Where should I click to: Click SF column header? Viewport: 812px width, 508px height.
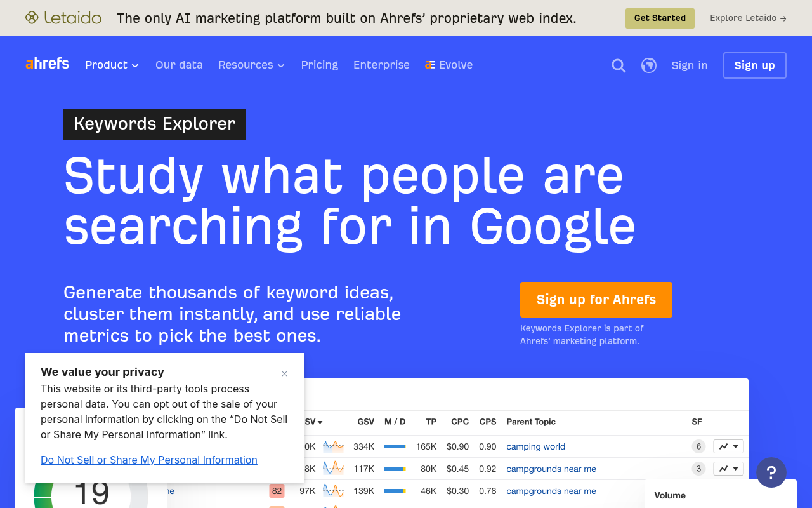697,422
